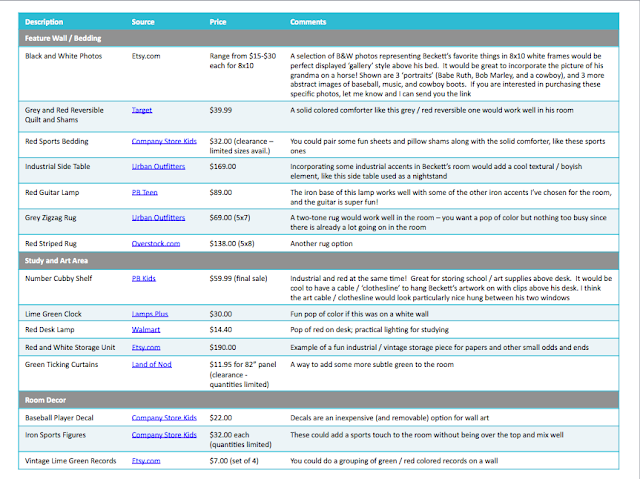
Task: Follow the Urban Outfitters link for Grey Zigzag Rug
Action: point(158,218)
